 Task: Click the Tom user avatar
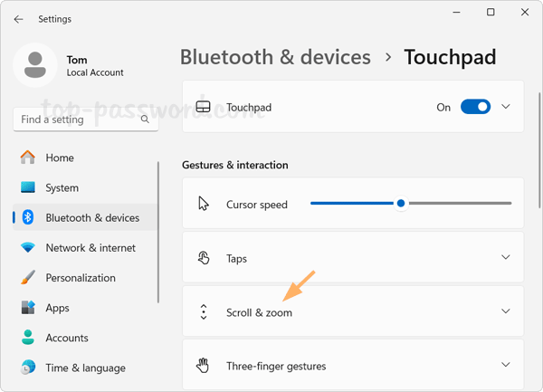click(x=35, y=66)
